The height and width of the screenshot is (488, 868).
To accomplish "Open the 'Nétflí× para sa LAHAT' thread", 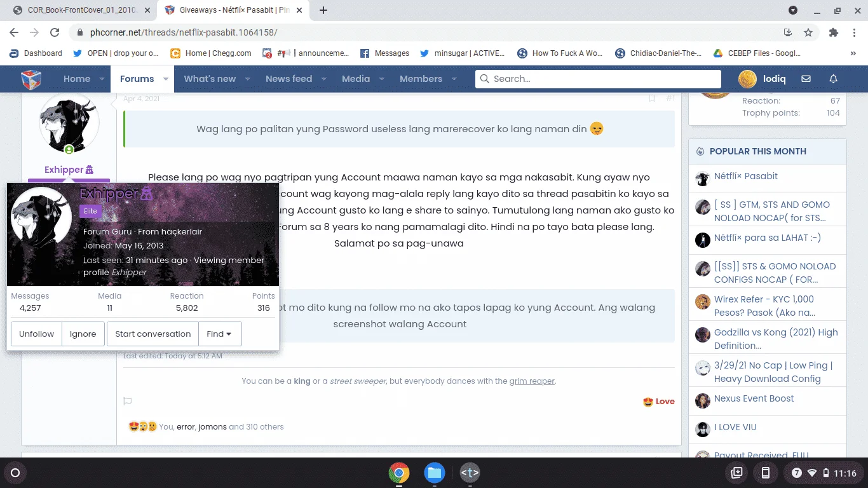I will [x=767, y=238].
